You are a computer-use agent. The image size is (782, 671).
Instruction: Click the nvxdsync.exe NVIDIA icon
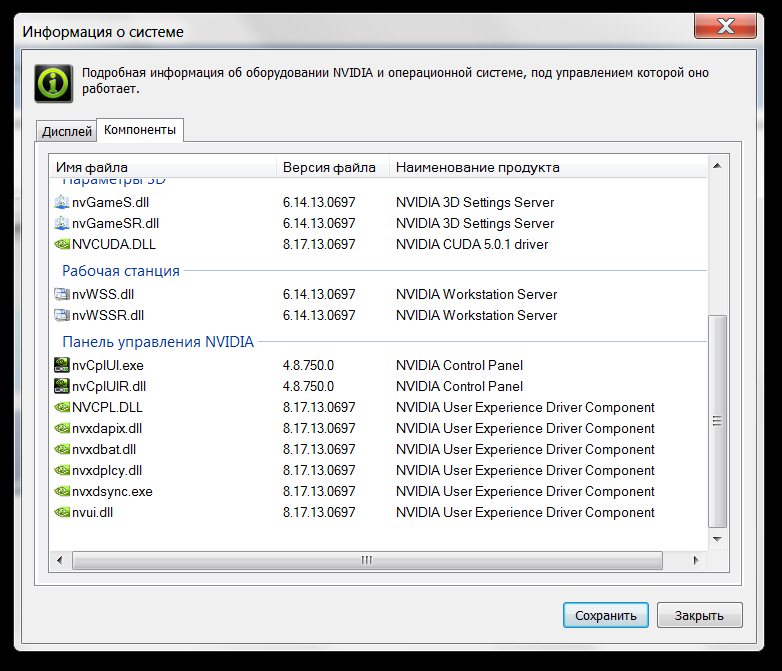click(61, 491)
